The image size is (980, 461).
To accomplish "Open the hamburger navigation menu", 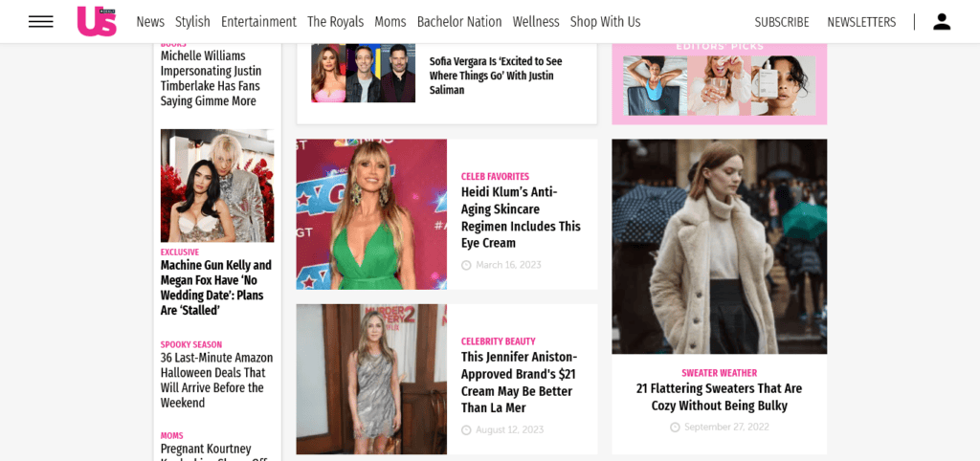I will click(40, 21).
